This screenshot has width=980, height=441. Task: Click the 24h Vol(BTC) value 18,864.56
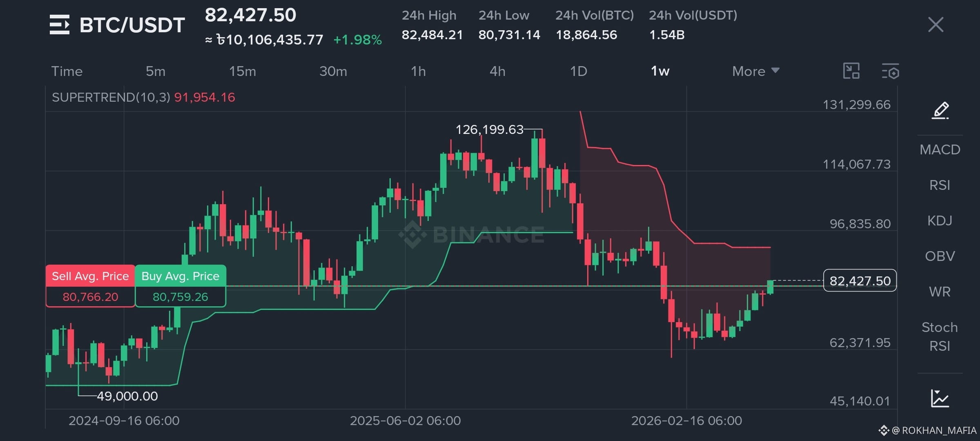tap(586, 35)
